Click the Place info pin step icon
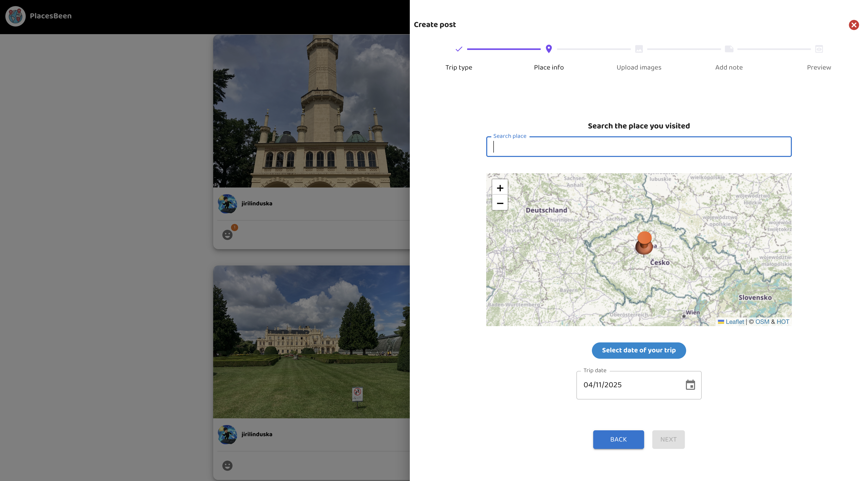This screenshot has height=481, width=868. click(549, 49)
